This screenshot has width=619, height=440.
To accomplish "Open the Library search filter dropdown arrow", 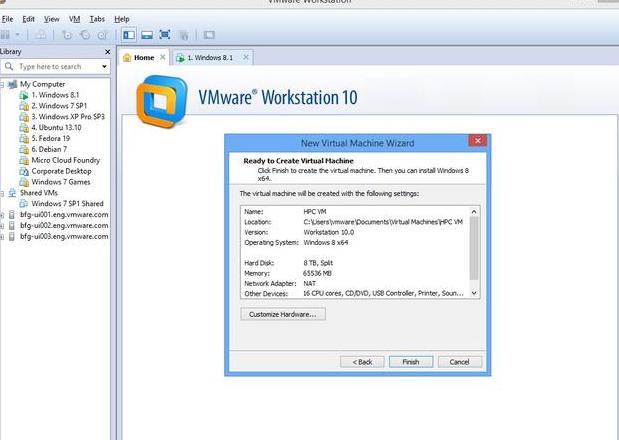I will 104,66.
